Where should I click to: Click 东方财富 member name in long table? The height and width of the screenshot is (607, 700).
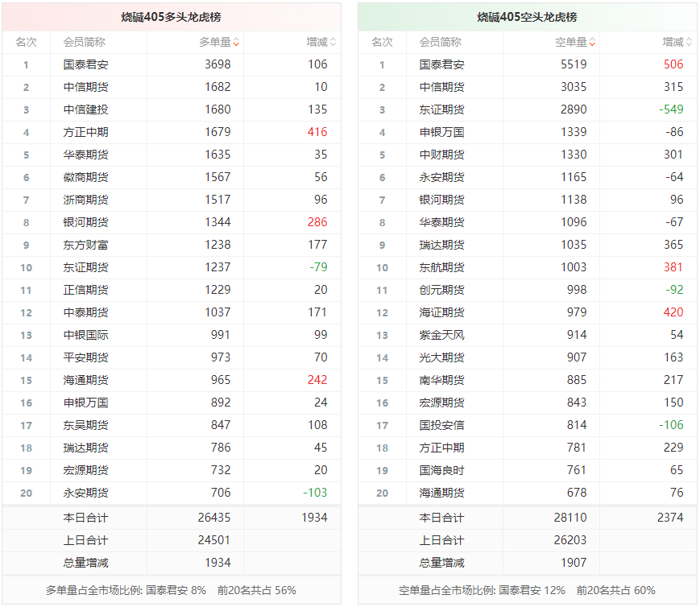(85, 245)
